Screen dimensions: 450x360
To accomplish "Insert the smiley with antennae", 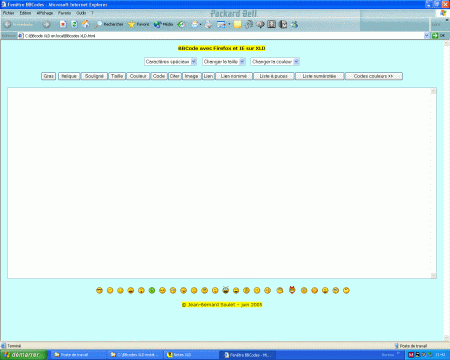I will (x=225, y=290).
